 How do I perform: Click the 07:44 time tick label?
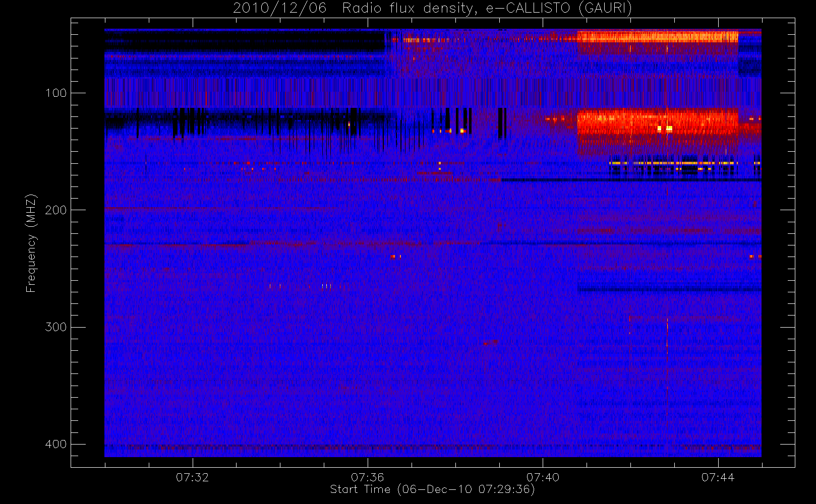pyautogui.click(x=718, y=477)
